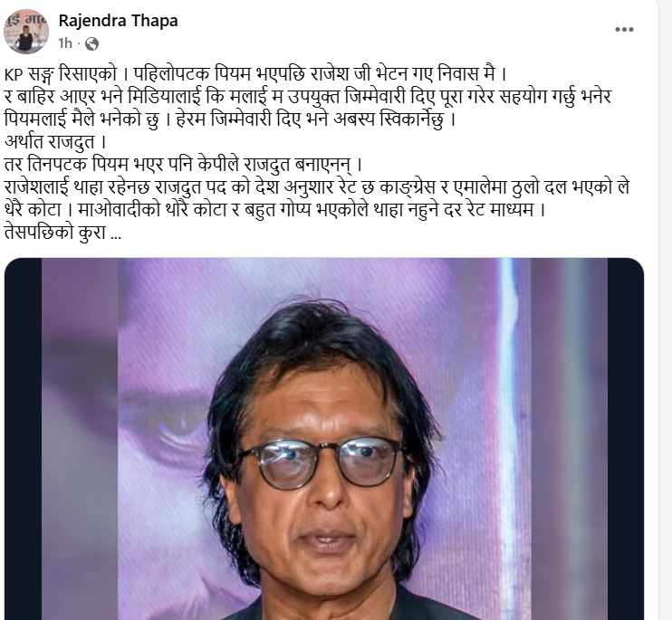
Task: Click the vertical scrollbar strip at the right edge
Action: tap(665, 310)
